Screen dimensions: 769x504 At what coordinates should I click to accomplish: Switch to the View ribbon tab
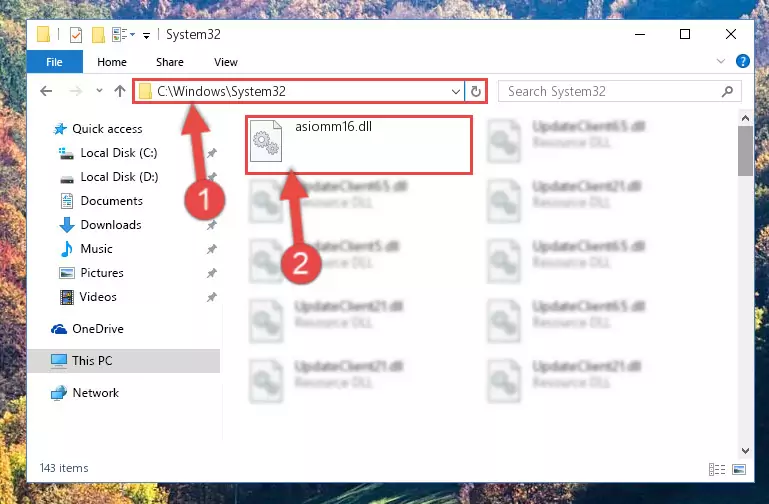(x=226, y=62)
